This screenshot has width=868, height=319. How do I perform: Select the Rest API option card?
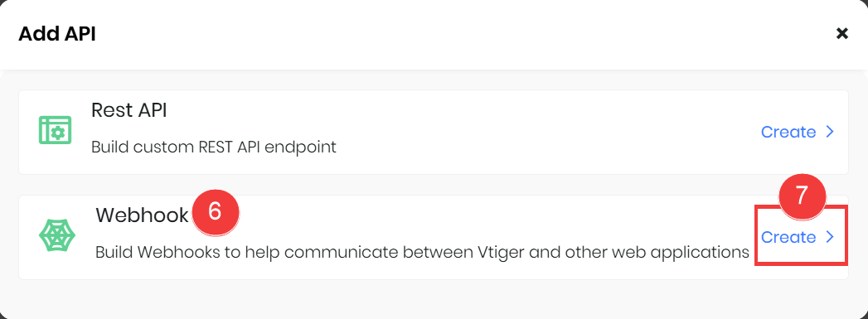[x=434, y=132]
